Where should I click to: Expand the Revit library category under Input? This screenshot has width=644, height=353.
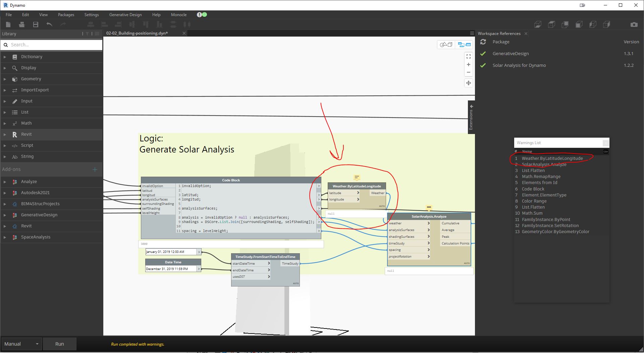tap(5, 135)
